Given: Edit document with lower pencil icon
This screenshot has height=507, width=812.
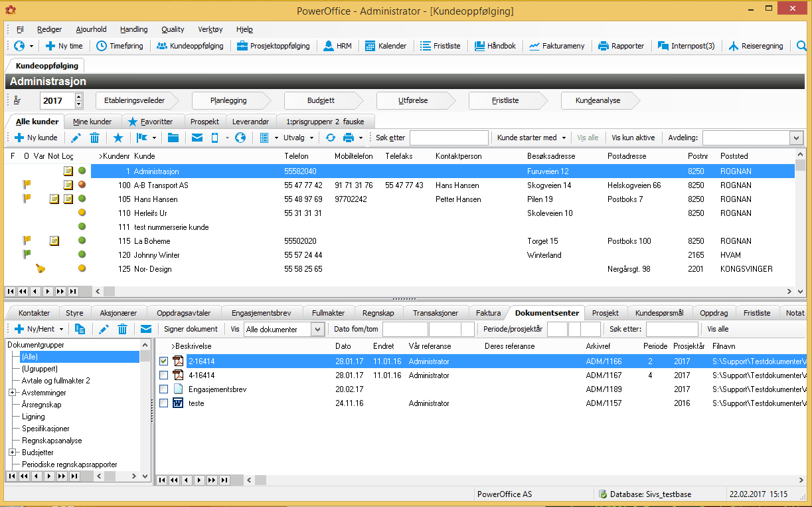Looking at the screenshot, I should (104, 329).
